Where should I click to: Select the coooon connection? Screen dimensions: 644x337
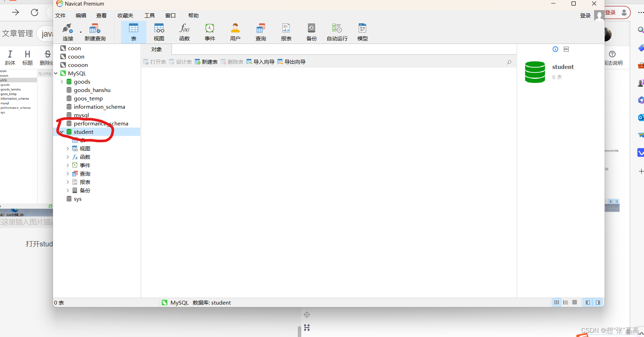coord(78,65)
